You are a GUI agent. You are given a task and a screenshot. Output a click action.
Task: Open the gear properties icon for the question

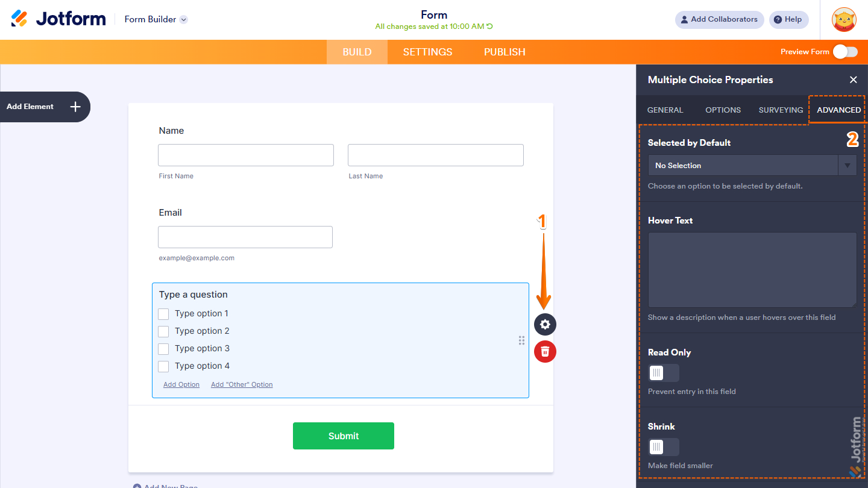[x=545, y=324]
